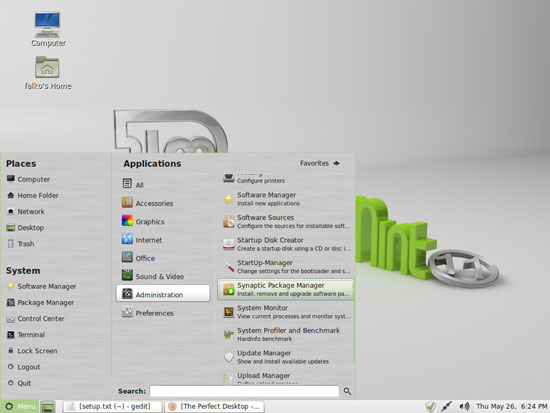Viewport: 550px width, 413px height.
Task: Open the Configure printers entry
Action: [x=286, y=178]
